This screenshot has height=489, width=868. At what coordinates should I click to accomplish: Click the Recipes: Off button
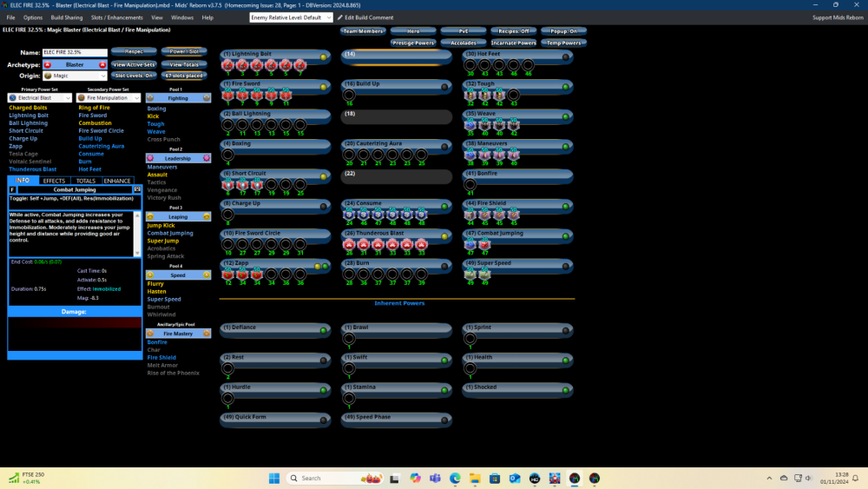(514, 31)
